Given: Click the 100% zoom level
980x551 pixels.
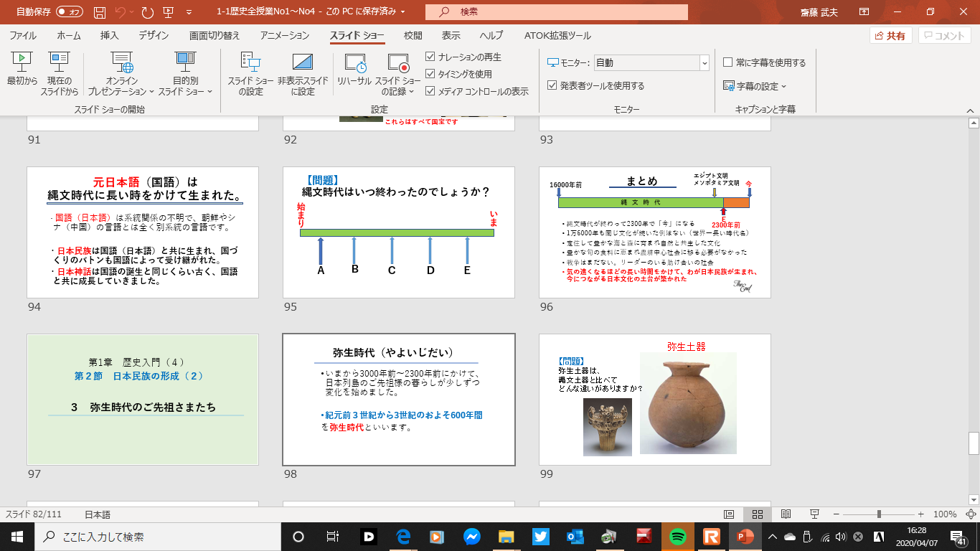Looking at the screenshot, I should (945, 514).
